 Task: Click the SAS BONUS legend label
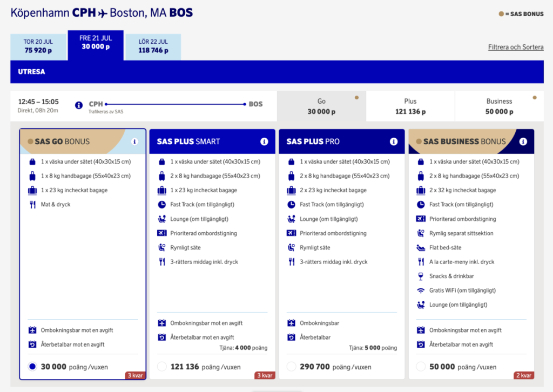(x=524, y=14)
